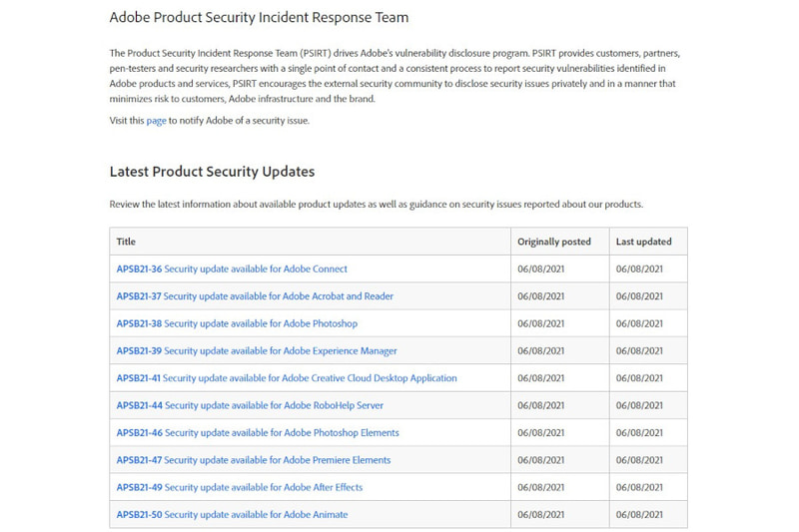
Task: Click the 'Originally posted' column header
Action: click(x=554, y=242)
